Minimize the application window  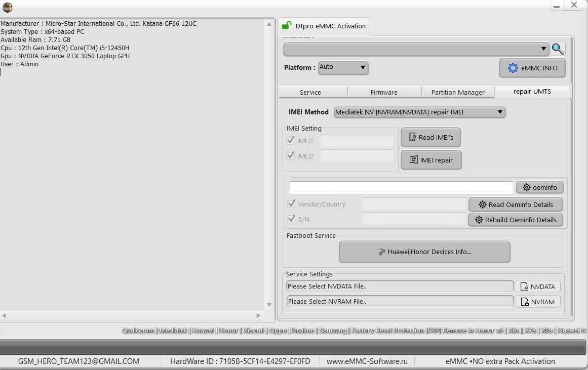click(x=557, y=5)
